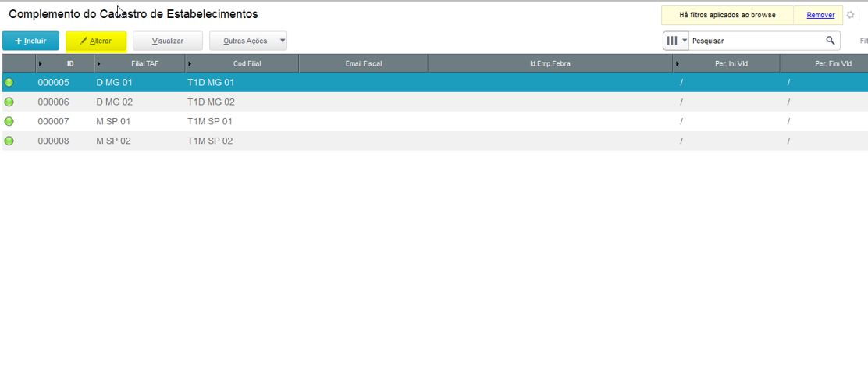This screenshot has height=372, width=868.
Task: Click green status icon of row 000005
Action: 9,83
